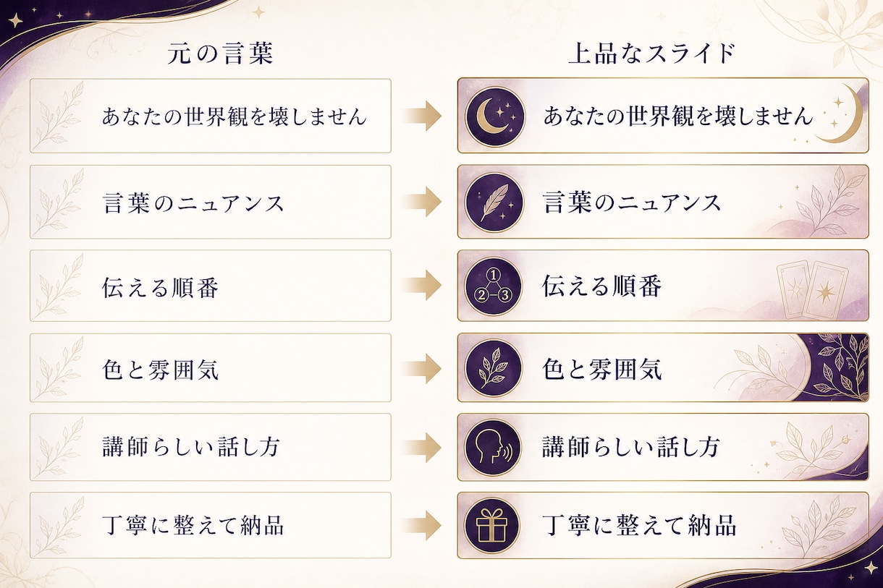Click arrow beside left 言葉のニュアンス box
The image size is (883, 588).
coord(423,202)
